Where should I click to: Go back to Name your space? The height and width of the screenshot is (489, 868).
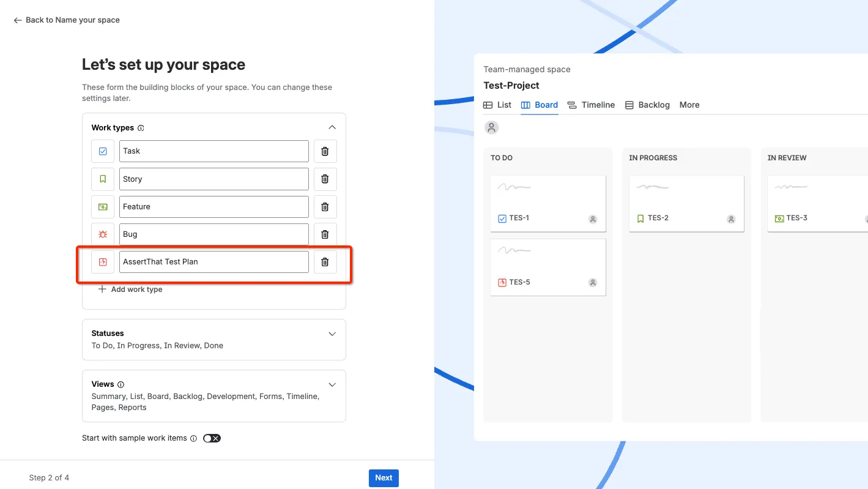[x=67, y=20]
